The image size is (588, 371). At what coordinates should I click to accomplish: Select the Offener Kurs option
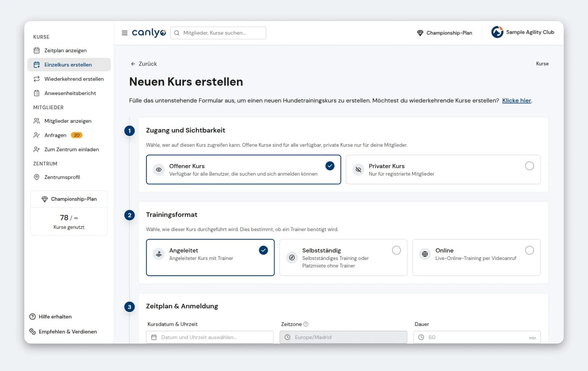click(244, 170)
